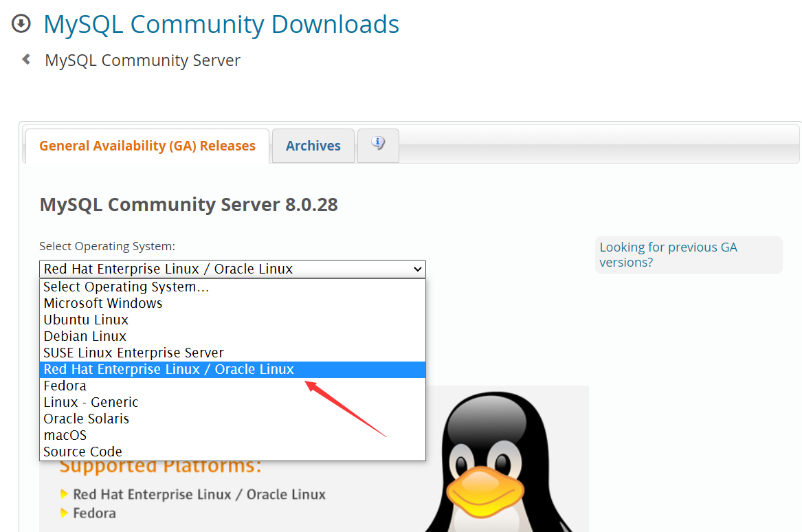Choose the 'Select Operating System…' placeholder option

click(x=232, y=287)
